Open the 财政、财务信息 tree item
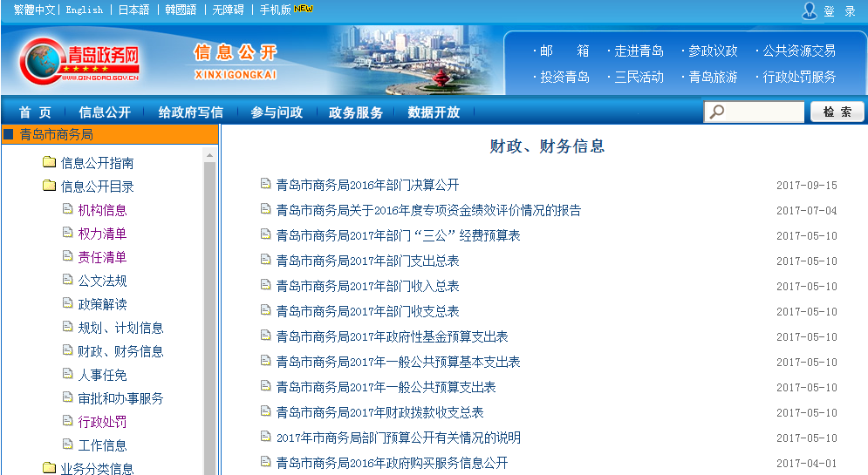The height and width of the screenshot is (475, 868). tap(120, 351)
